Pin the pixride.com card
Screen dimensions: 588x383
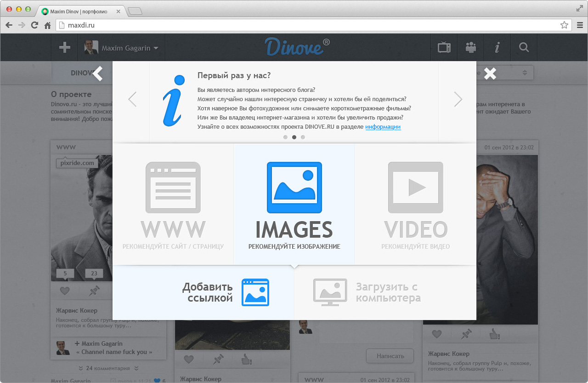[94, 291]
